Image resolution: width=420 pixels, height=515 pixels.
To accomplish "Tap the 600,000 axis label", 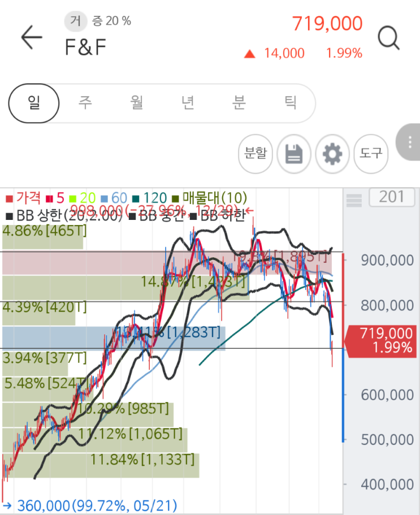I will (x=387, y=395).
